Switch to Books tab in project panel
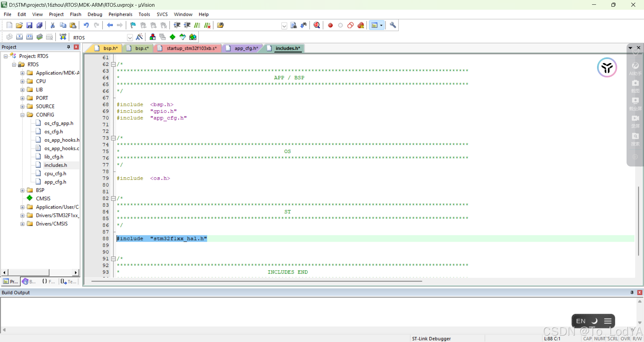Viewport: 644px width, 342px height. (29, 282)
